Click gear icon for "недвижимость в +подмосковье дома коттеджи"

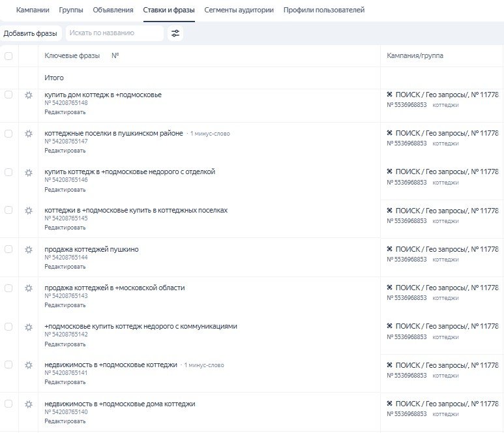click(x=28, y=404)
